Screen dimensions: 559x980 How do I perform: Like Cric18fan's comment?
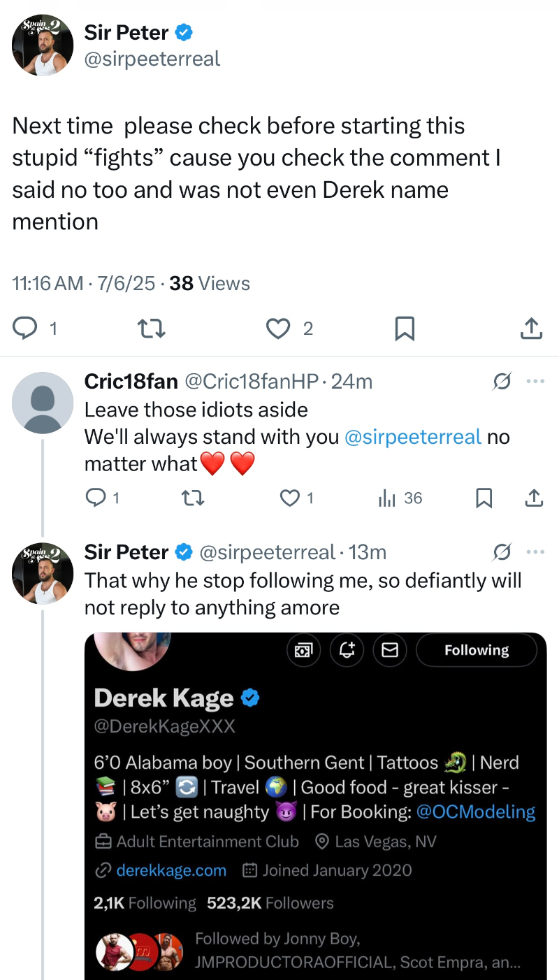[x=289, y=498]
